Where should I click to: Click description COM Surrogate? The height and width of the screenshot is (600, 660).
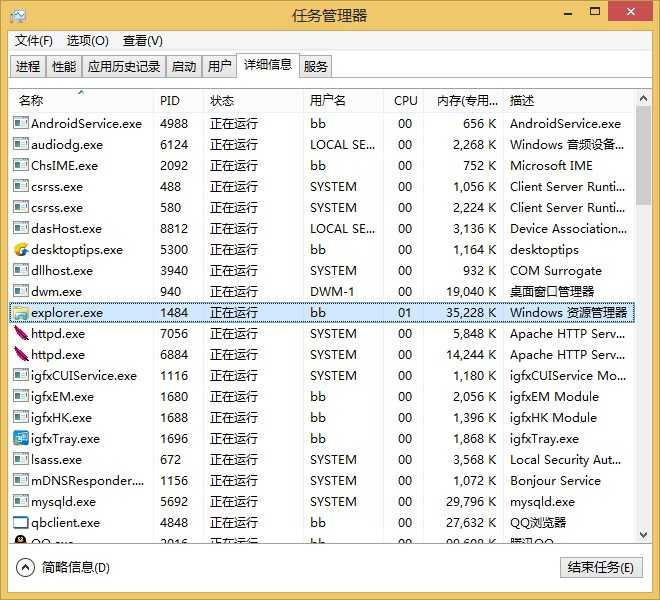(556, 270)
